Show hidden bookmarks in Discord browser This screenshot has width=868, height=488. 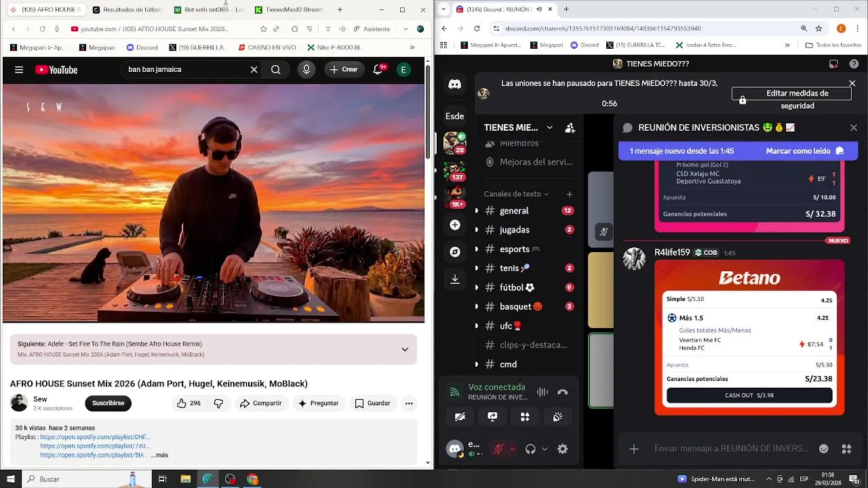click(787, 45)
